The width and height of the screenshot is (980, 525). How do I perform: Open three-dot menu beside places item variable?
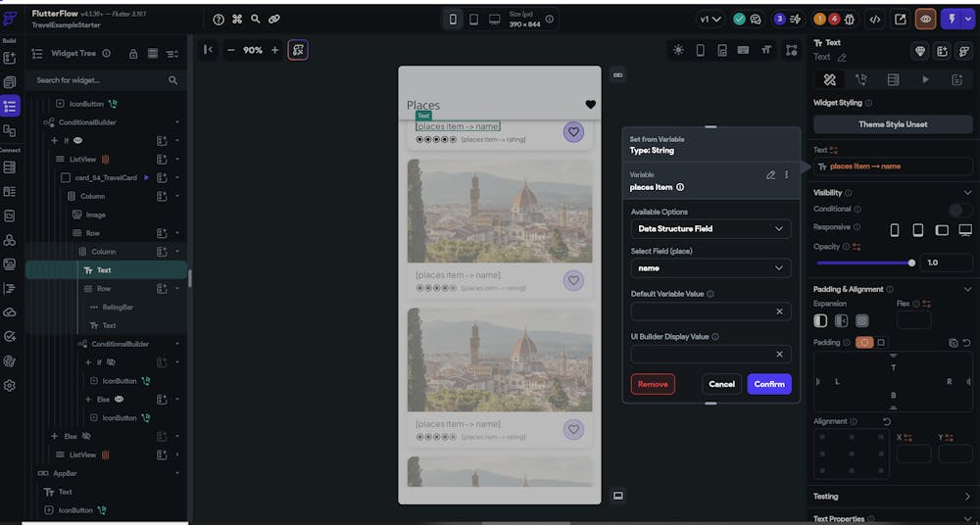(786, 175)
